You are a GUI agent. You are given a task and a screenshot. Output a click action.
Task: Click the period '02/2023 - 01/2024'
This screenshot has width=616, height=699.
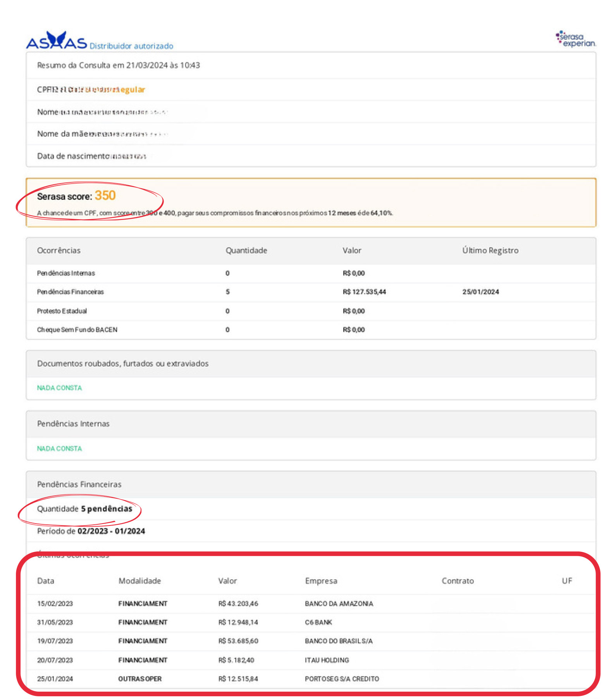tap(111, 531)
